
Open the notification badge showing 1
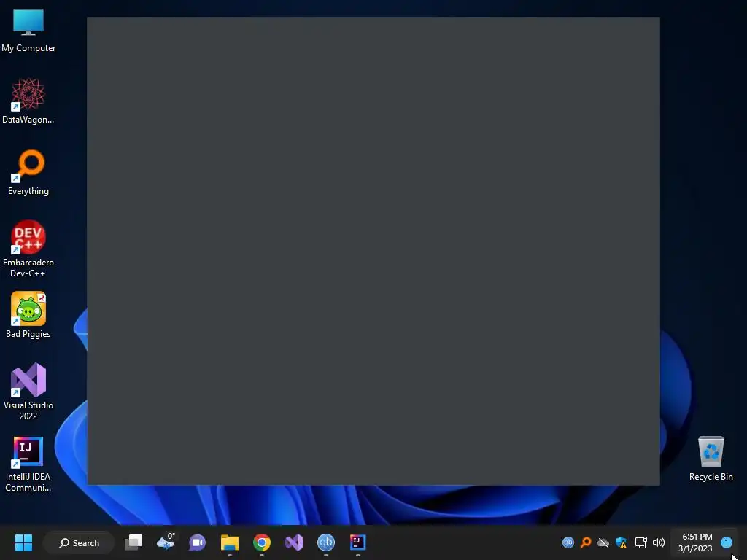pos(727,542)
